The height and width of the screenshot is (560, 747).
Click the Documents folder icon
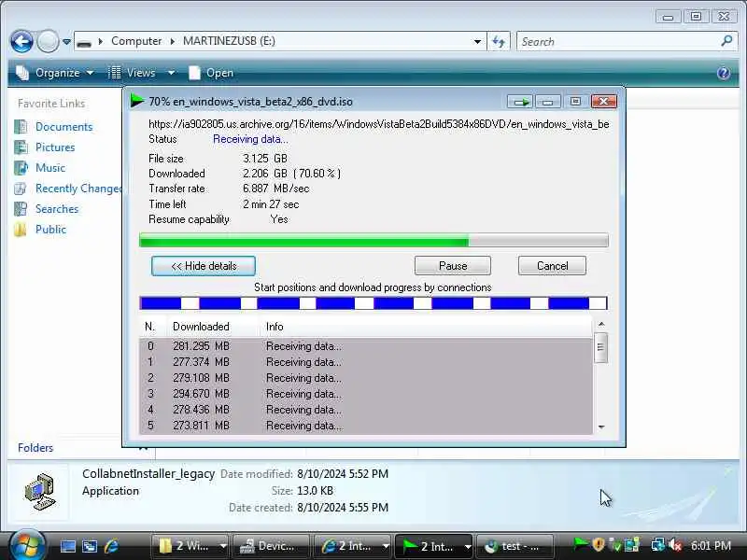[21, 127]
